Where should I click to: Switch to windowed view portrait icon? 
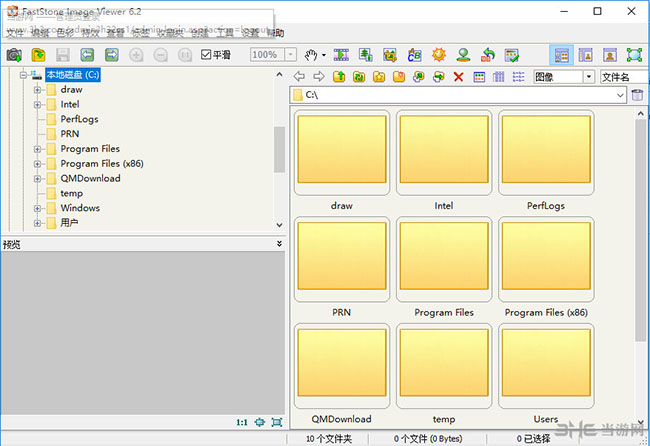pos(610,55)
